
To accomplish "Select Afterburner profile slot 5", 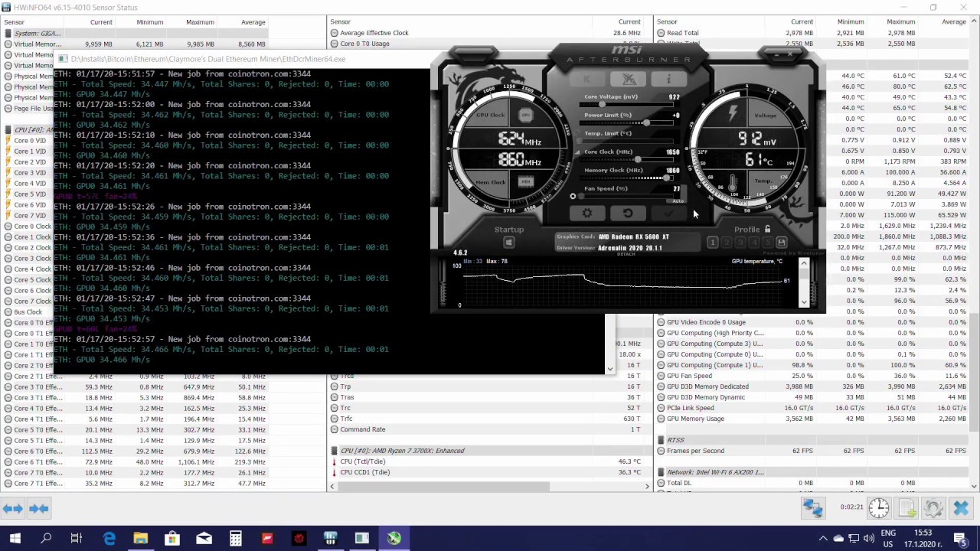I will tap(767, 243).
